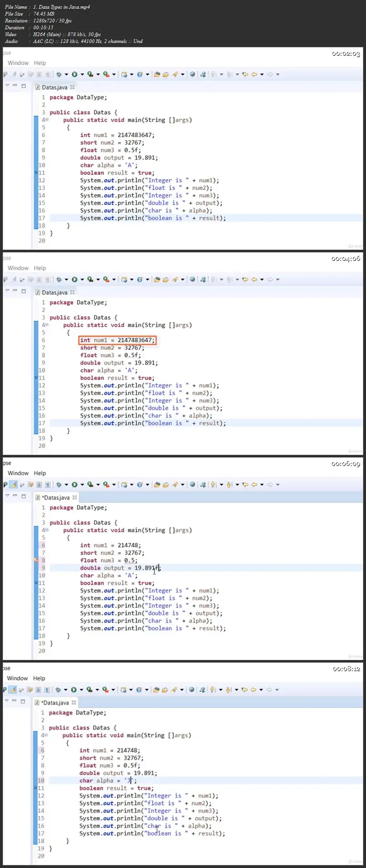Select the *Datas.java tab in the 00:08:12 frame

coord(55,703)
